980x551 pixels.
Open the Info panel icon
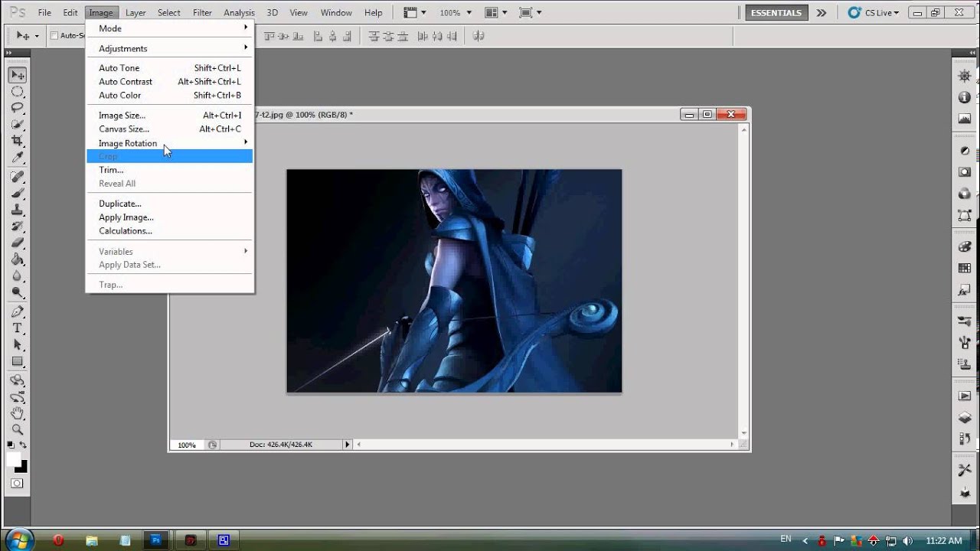pos(965,98)
